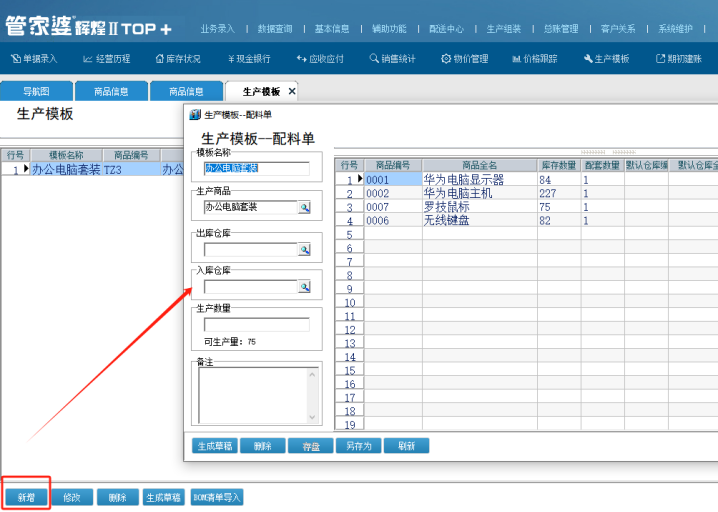Close the 生产模板 tab with the X
Viewport: 718px width, 512px height.
292,91
